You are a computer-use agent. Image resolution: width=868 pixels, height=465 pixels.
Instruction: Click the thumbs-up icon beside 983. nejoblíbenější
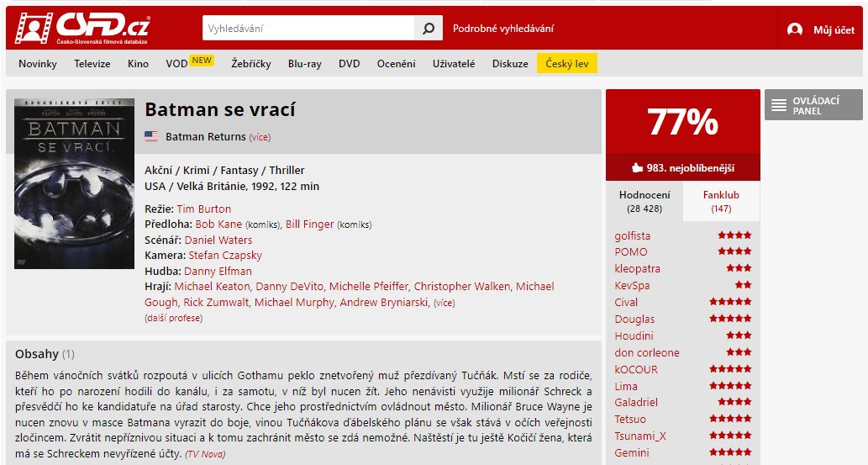[637, 167]
